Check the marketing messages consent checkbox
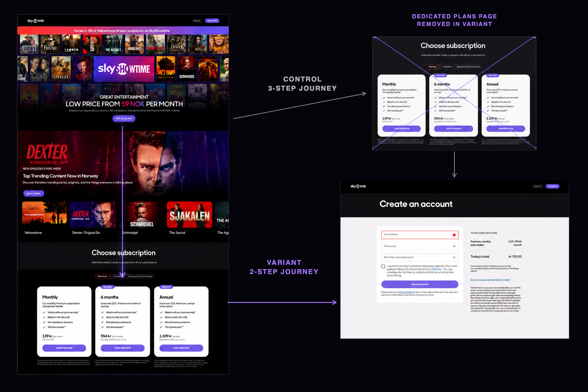Viewport: 588px width, 392px height. (x=383, y=266)
